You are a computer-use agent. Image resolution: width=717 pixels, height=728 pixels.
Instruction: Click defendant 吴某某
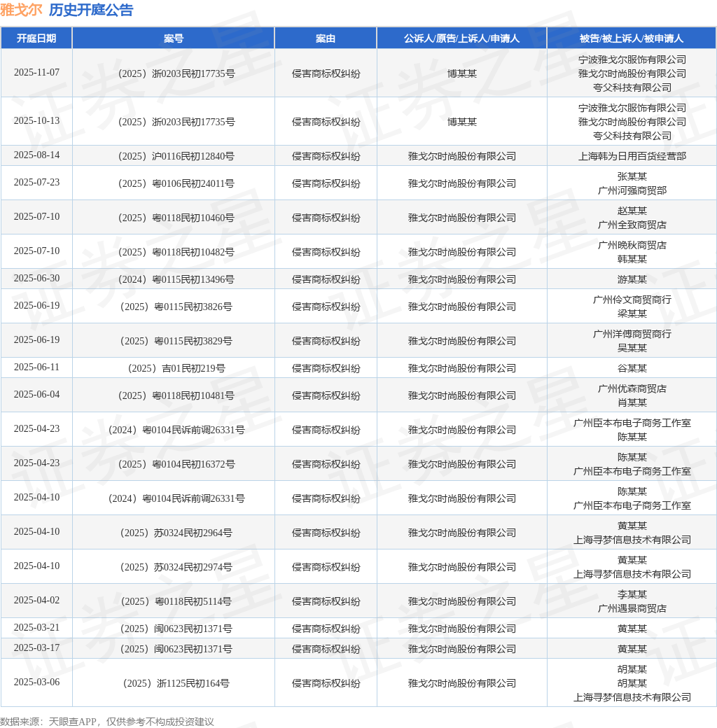(x=632, y=348)
